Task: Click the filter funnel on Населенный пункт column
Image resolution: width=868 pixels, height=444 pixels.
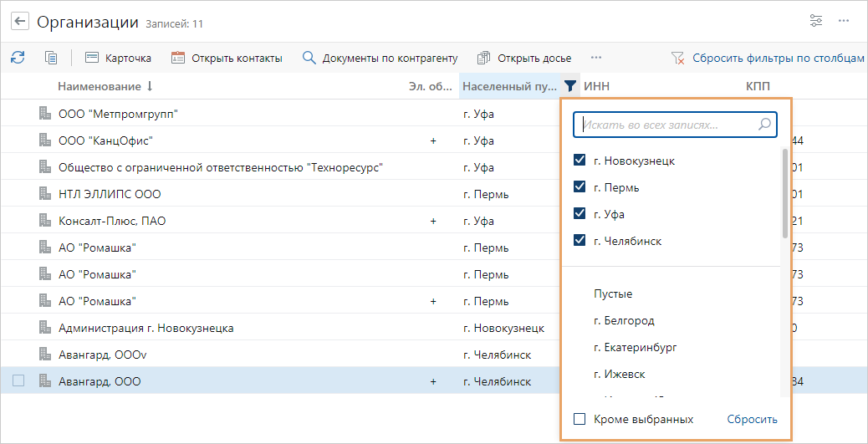Action: coord(569,85)
